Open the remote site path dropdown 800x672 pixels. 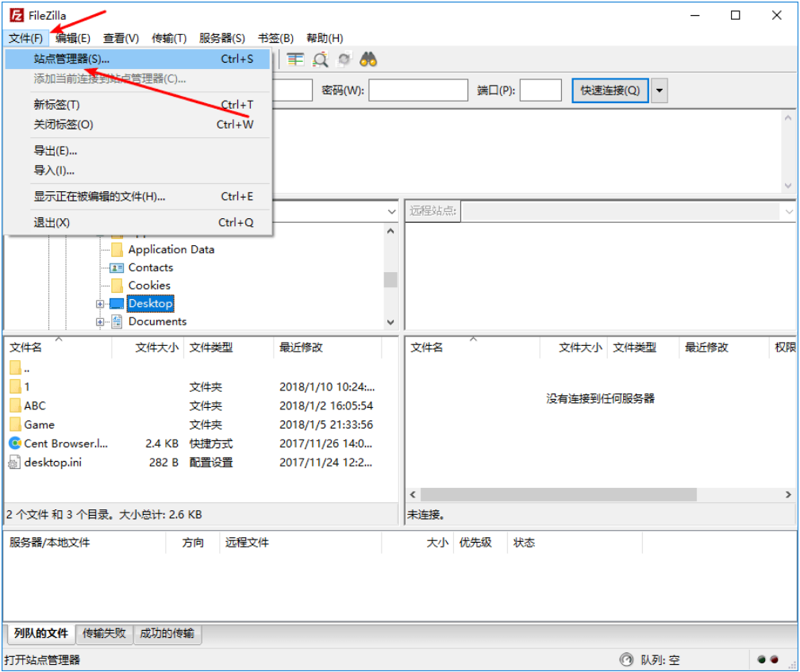pyautogui.click(x=788, y=211)
